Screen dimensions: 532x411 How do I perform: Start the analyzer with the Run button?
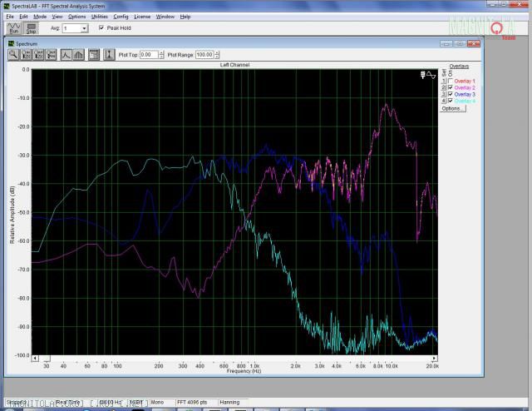pyautogui.click(x=13, y=28)
